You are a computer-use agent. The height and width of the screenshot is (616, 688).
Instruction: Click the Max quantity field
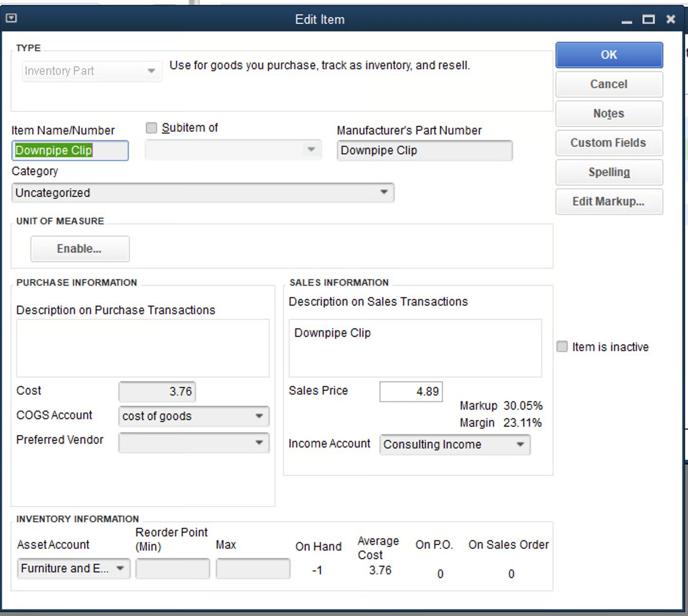253,568
